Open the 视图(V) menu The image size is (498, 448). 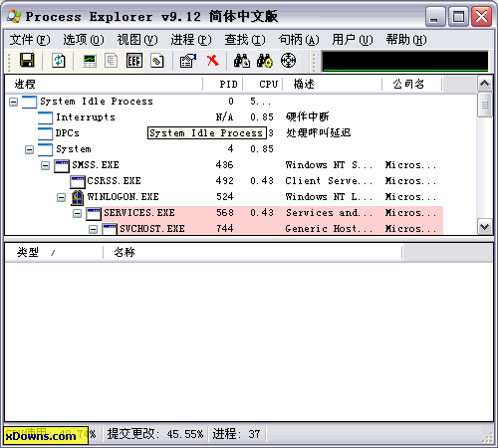[137, 40]
